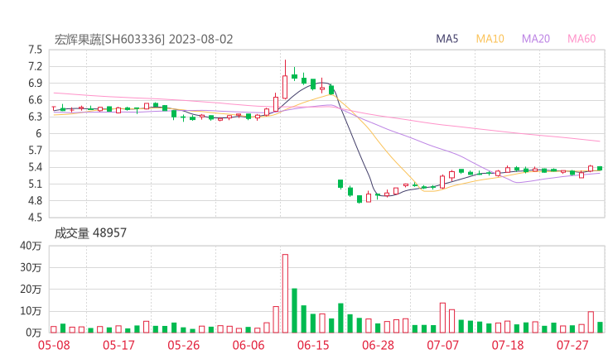Click the 05-08 date on x-axis
Image resolution: width=613 pixels, height=364 pixels.
[x=54, y=345]
